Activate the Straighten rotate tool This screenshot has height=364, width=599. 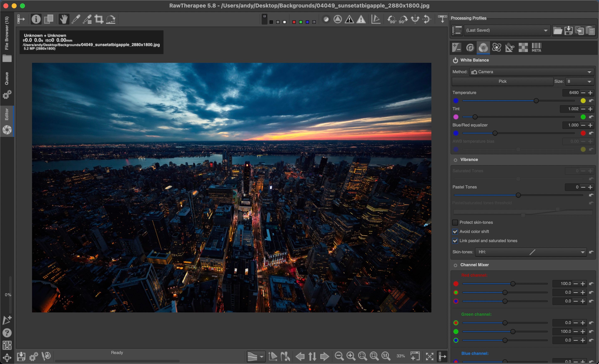[111, 19]
